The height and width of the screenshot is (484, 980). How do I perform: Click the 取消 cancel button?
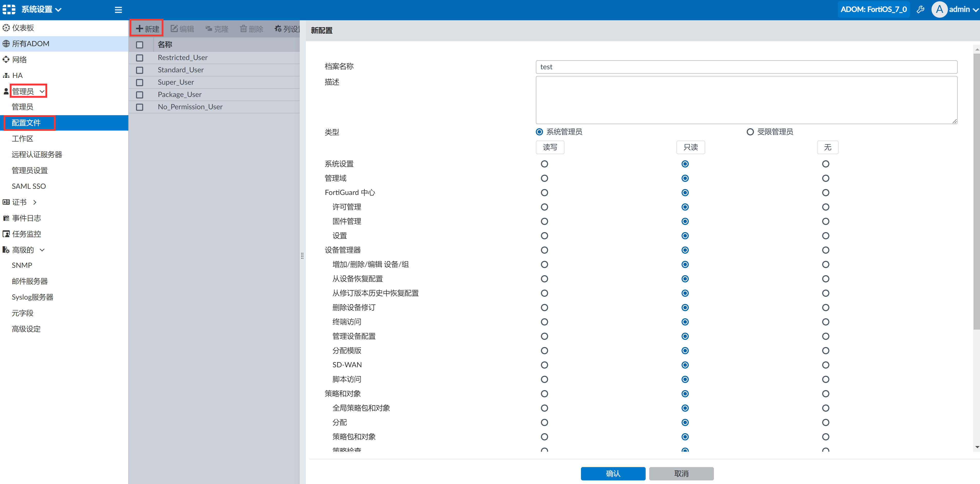pyautogui.click(x=681, y=473)
